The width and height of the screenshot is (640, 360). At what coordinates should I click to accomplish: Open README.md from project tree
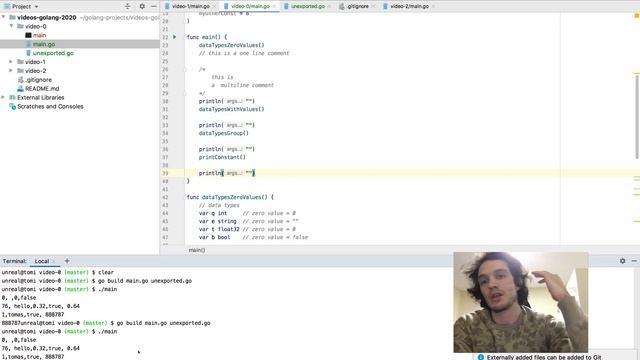tap(42, 89)
